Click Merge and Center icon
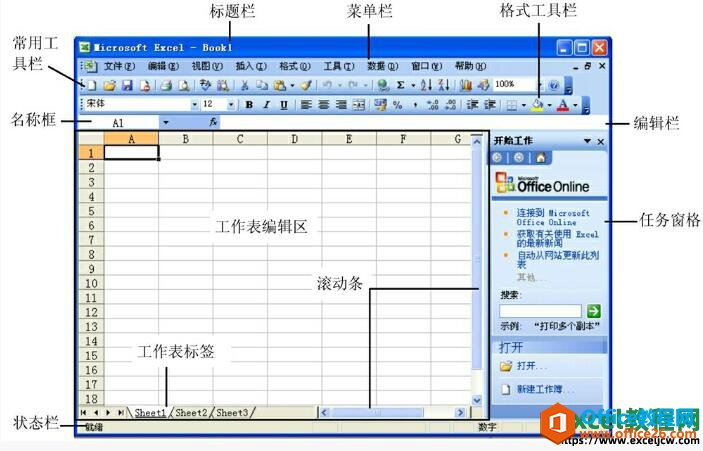The width and height of the screenshot is (703, 451). [359, 105]
